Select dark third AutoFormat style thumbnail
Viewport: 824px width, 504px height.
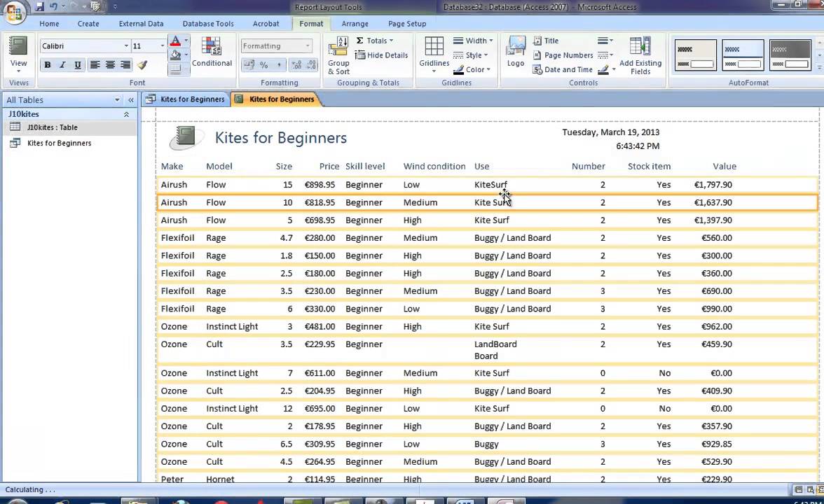[790, 55]
